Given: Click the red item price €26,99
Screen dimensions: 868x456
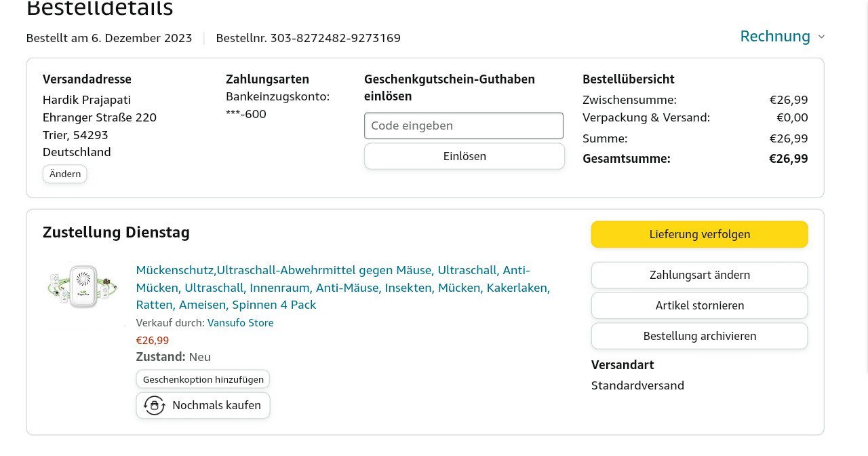Looking at the screenshot, I should pyautogui.click(x=153, y=341).
